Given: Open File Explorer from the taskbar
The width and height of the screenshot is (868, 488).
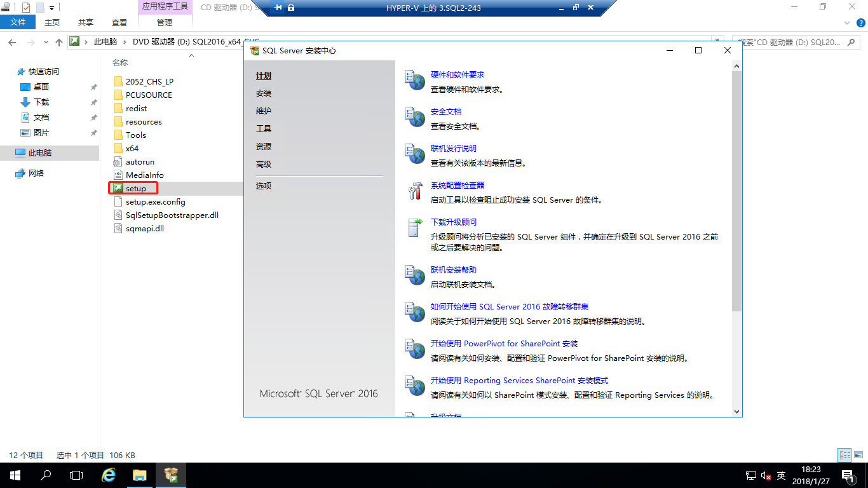Looking at the screenshot, I should pyautogui.click(x=140, y=475).
